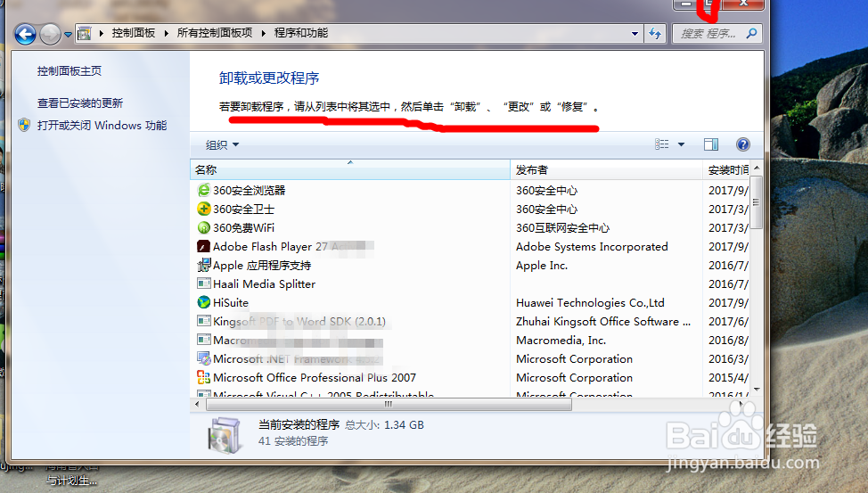Select HiSuite icon in list
Viewport: 868px width, 493px height.
204,302
